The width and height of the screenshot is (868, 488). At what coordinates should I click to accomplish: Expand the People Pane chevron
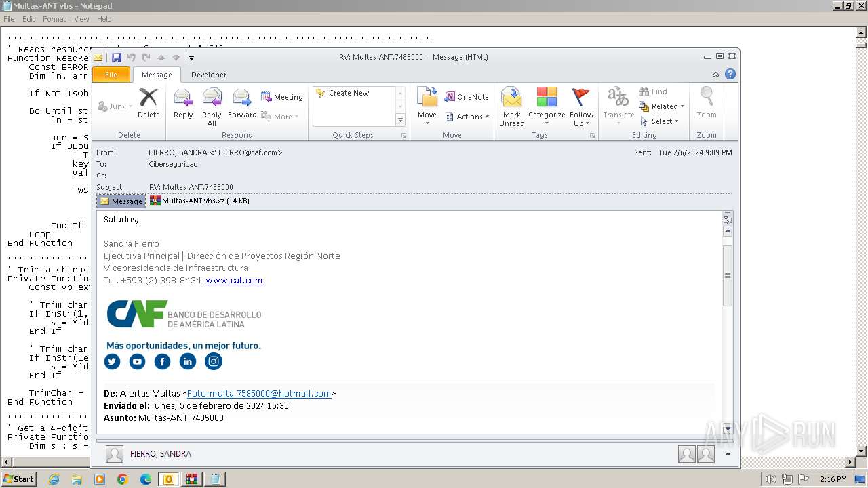728,454
